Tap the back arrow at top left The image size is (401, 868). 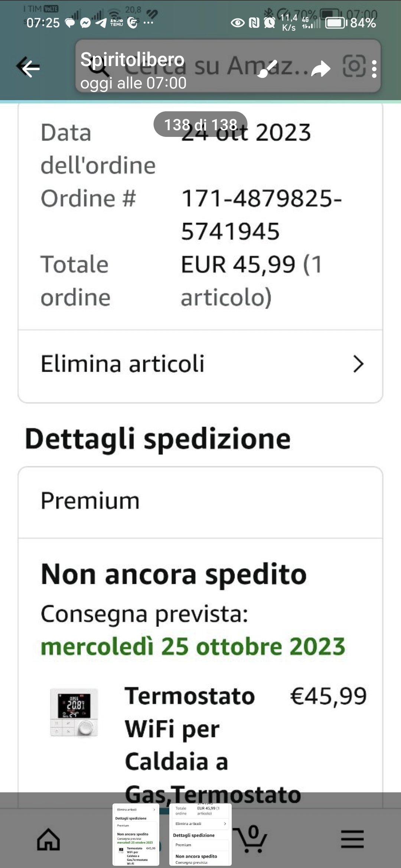coord(29,68)
